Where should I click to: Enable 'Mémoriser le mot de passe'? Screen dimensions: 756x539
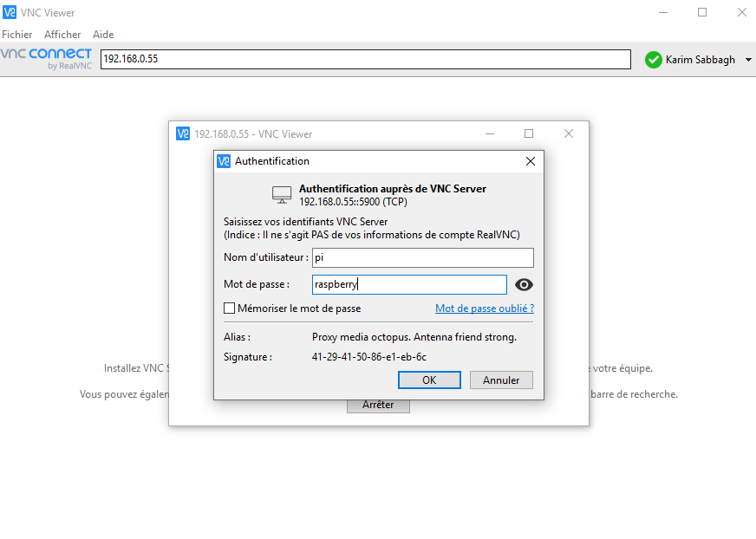point(230,308)
